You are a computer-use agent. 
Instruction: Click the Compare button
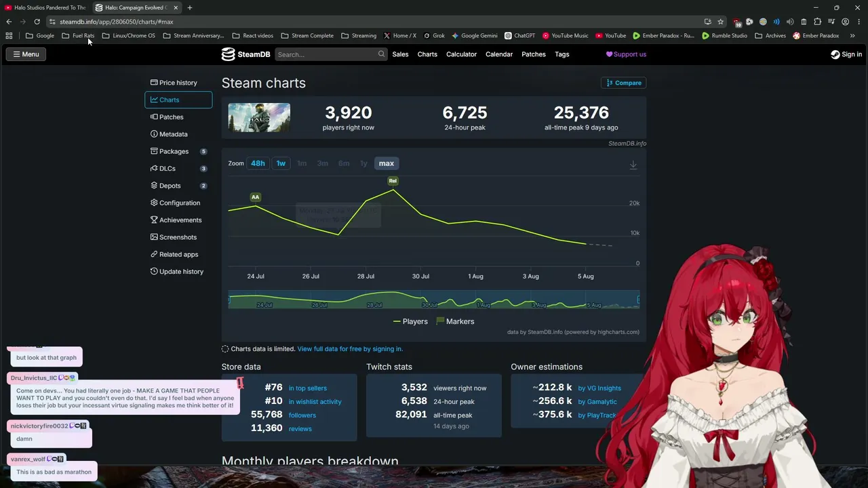click(623, 83)
